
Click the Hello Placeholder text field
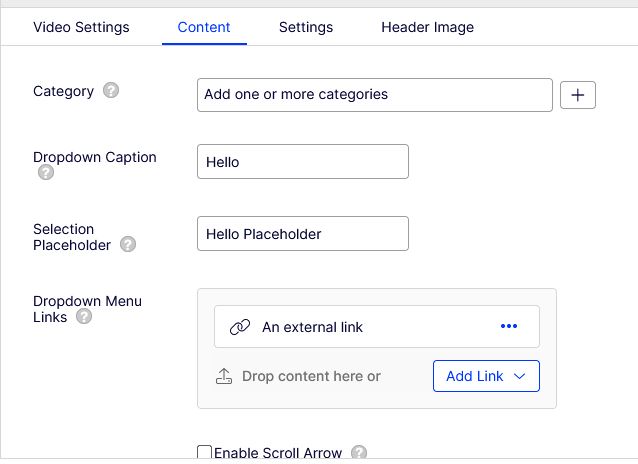coord(303,234)
